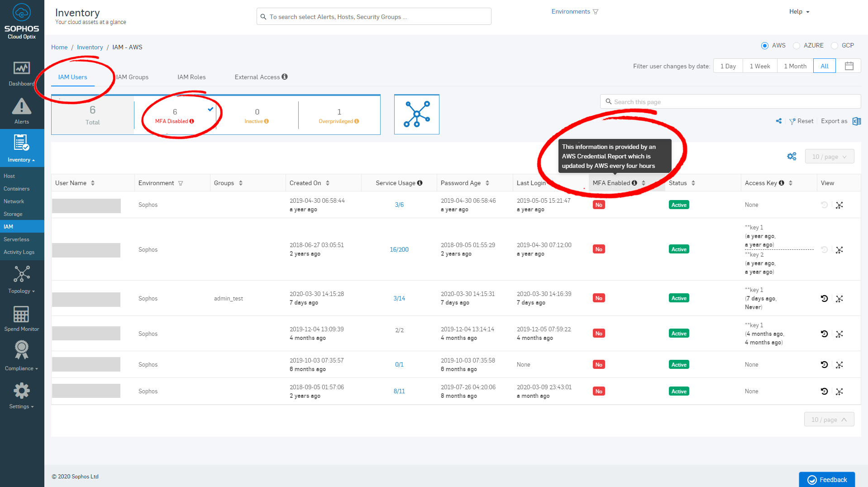Open the Environments filter dropdown
This screenshot has height=487, width=868.
point(575,12)
